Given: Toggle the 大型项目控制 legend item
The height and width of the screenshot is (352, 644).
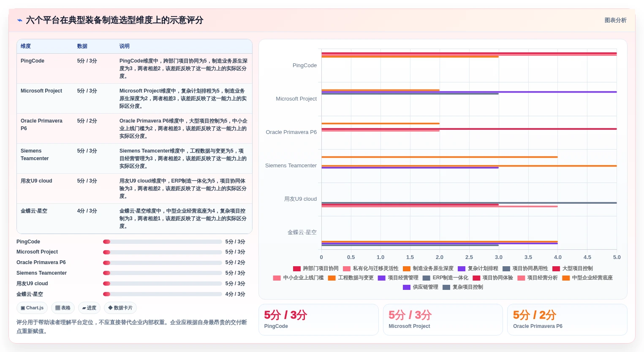Looking at the screenshot, I should [x=573, y=268].
